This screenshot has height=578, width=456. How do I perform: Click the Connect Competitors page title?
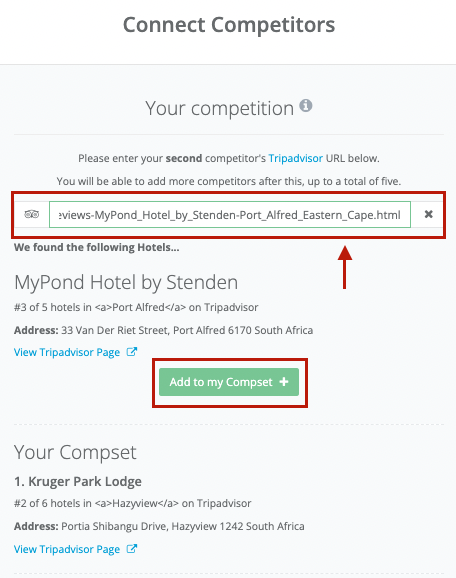pos(229,25)
